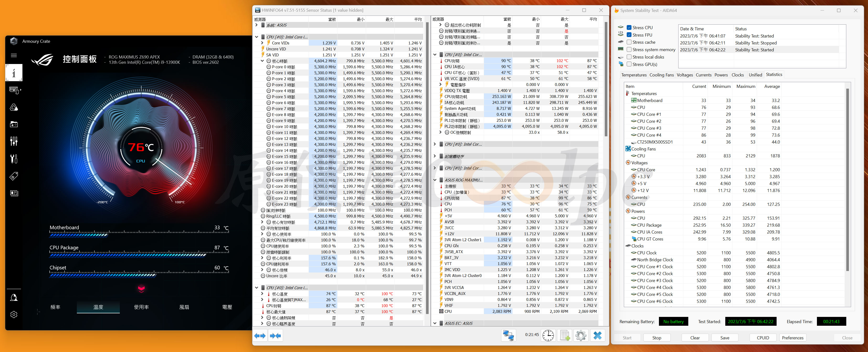
Task: Click the AIDA64 Save button
Action: click(x=725, y=338)
